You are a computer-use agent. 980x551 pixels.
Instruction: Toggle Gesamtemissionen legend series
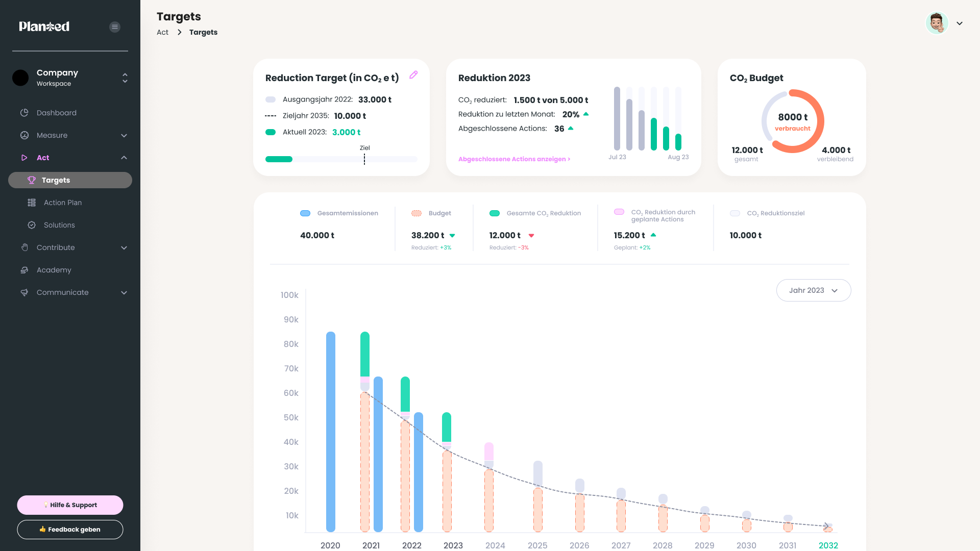(305, 213)
